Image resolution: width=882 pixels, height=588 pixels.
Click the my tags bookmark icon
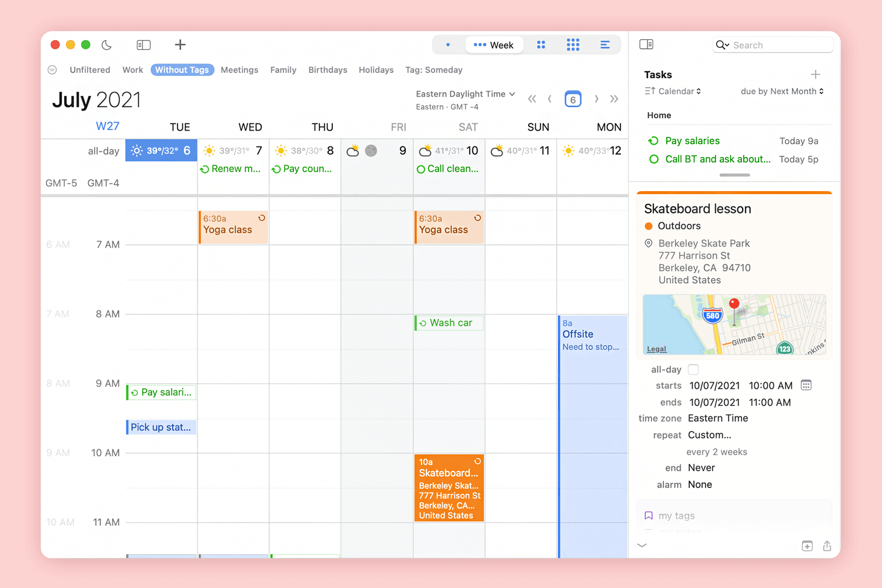(649, 516)
